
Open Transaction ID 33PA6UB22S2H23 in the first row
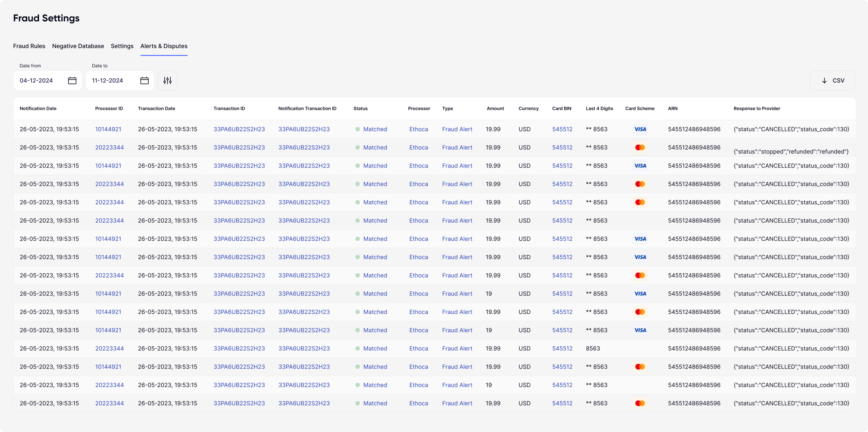pos(239,129)
